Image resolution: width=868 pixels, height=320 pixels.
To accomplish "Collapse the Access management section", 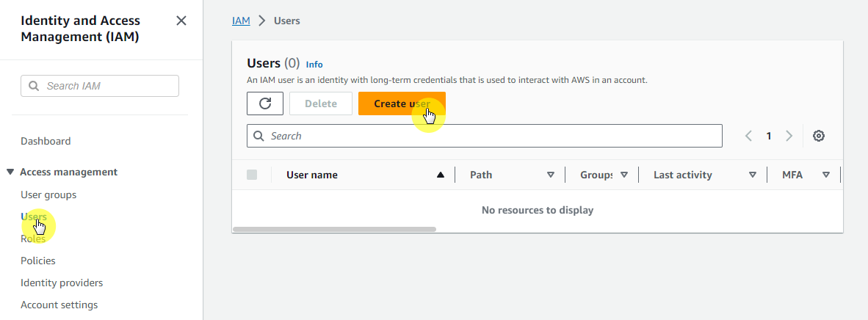I will pos(10,172).
